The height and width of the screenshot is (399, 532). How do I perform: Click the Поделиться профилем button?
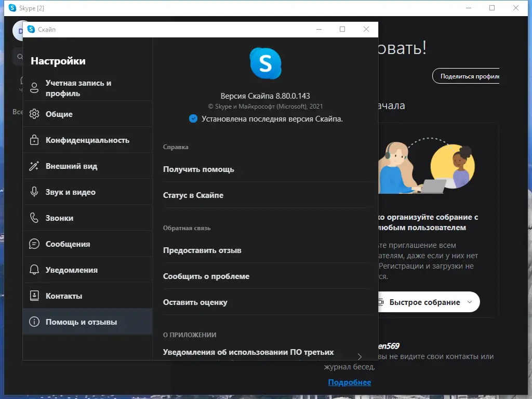point(465,76)
